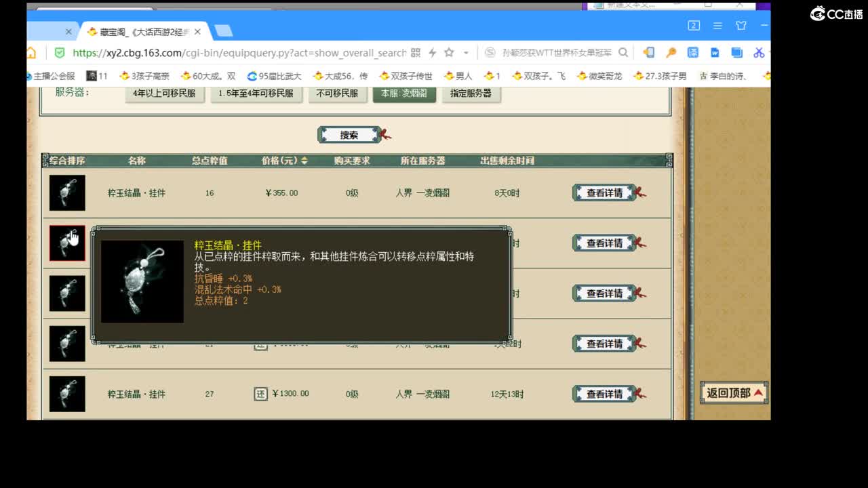
Task: Switch to the 藏宝阁 大话西游2 tab
Action: pyautogui.click(x=144, y=31)
